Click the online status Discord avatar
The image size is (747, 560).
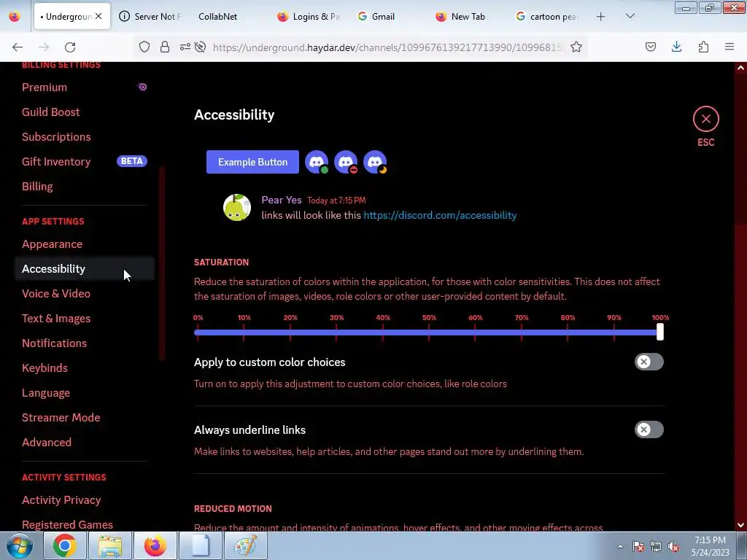tap(317, 162)
